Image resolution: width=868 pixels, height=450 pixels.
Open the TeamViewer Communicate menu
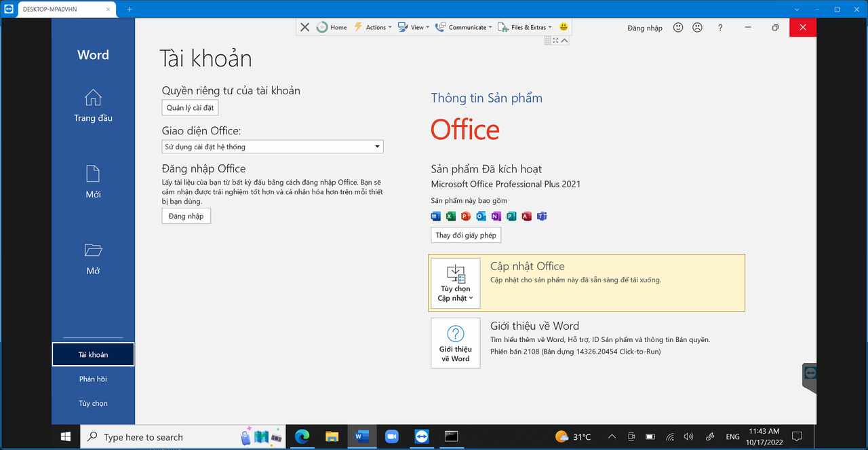coord(464,27)
